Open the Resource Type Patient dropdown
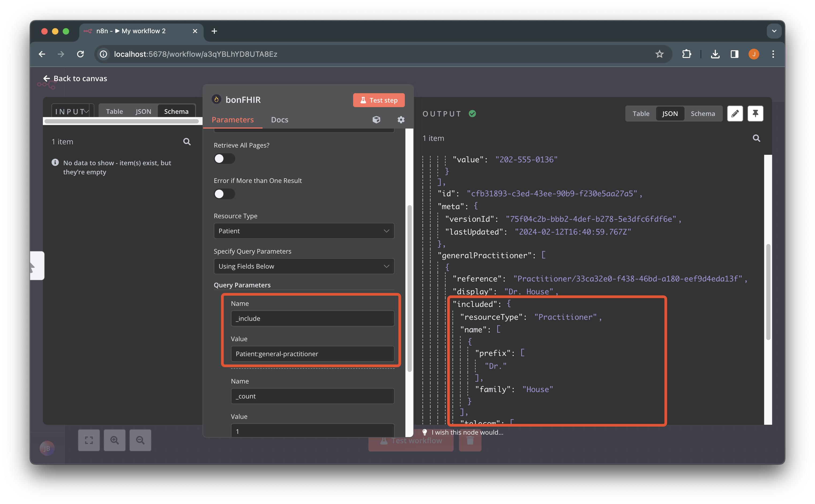 tap(304, 231)
